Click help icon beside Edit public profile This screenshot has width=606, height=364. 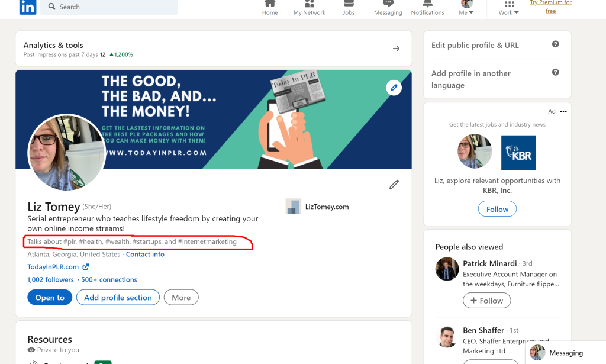click(x=555, y=44)
